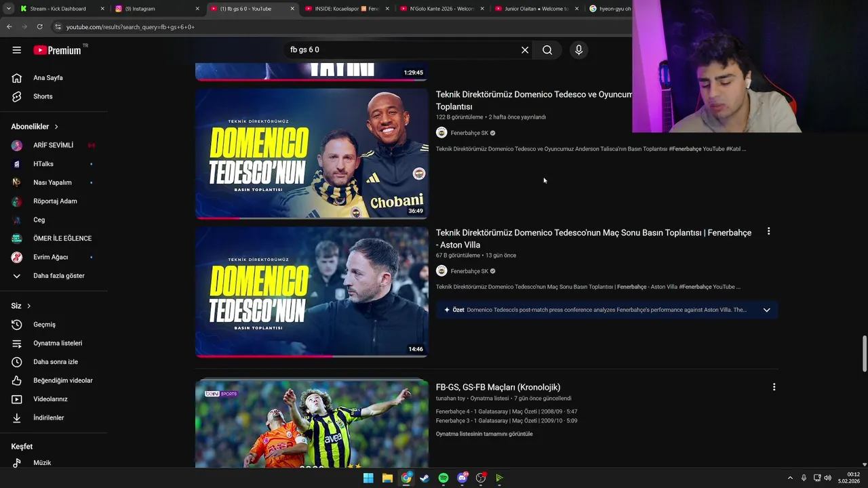Open Spotify from taskbar
Image resolution: width=868 pixels, height=488 pixels.
(x=443, y=478)
